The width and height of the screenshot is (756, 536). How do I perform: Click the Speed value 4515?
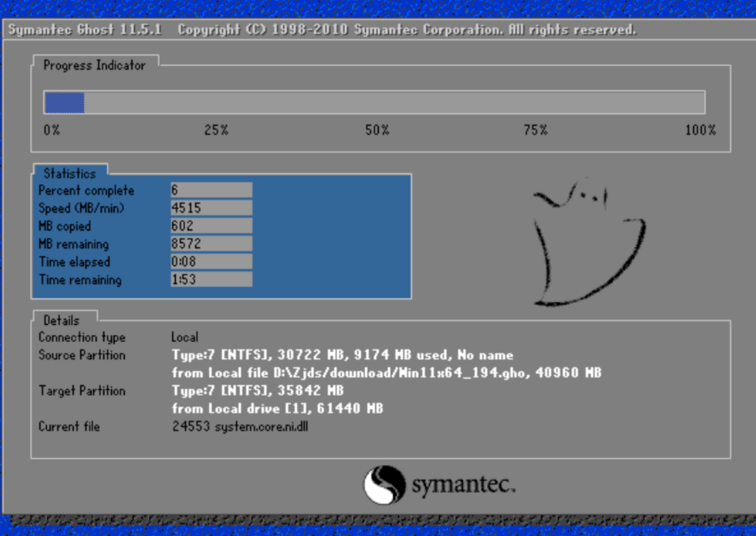coord(211,208)
